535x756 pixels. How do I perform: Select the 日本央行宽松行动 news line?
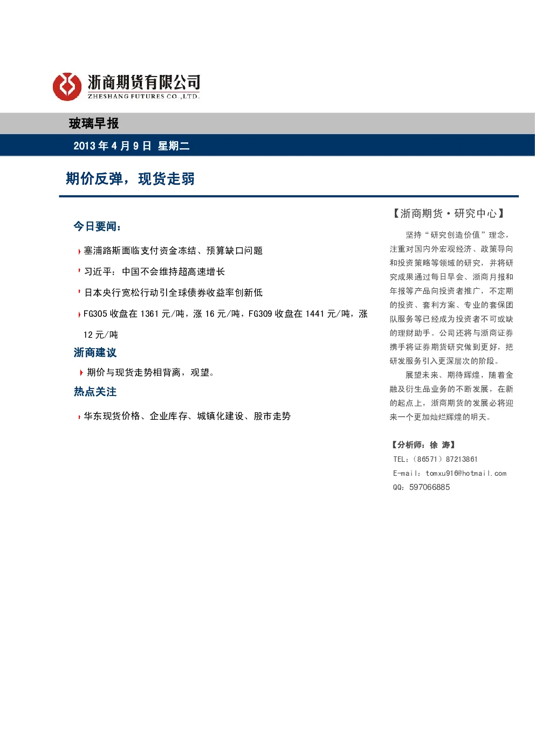(x=173, y=293)
